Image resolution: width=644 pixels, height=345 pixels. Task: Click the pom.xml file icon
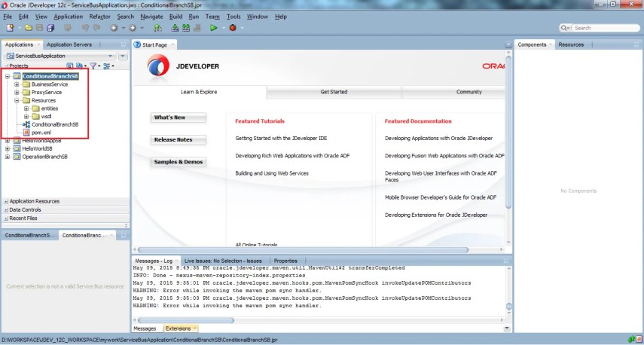26,133
